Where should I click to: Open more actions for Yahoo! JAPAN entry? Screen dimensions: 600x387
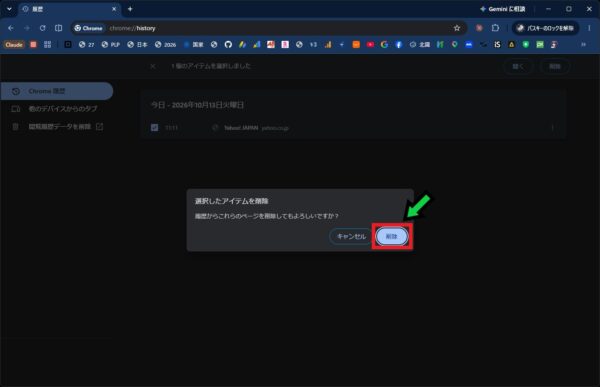coord(552,127)
